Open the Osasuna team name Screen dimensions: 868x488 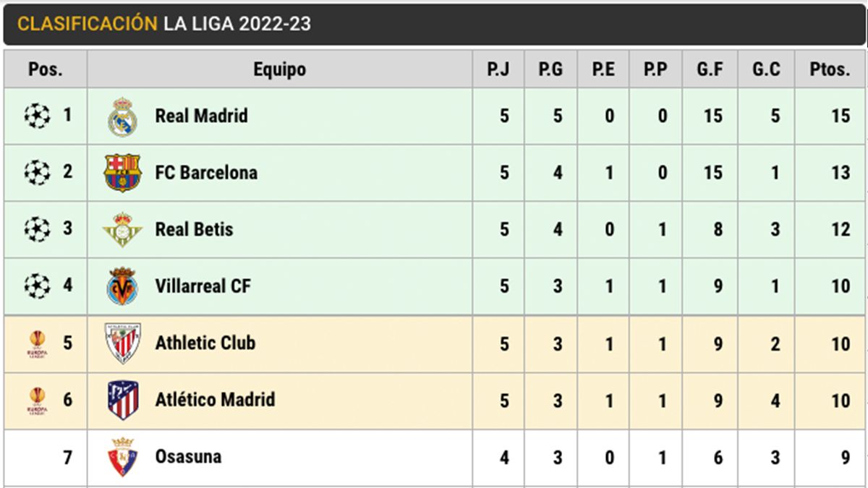coord(188,456)
